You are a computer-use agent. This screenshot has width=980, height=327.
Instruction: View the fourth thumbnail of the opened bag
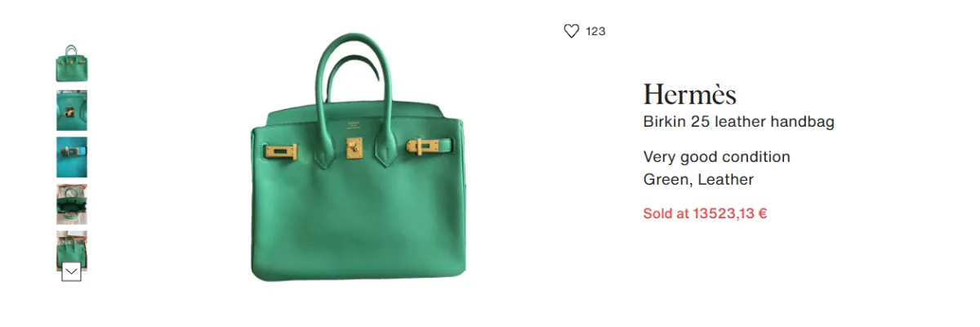[x=72, y=204]
